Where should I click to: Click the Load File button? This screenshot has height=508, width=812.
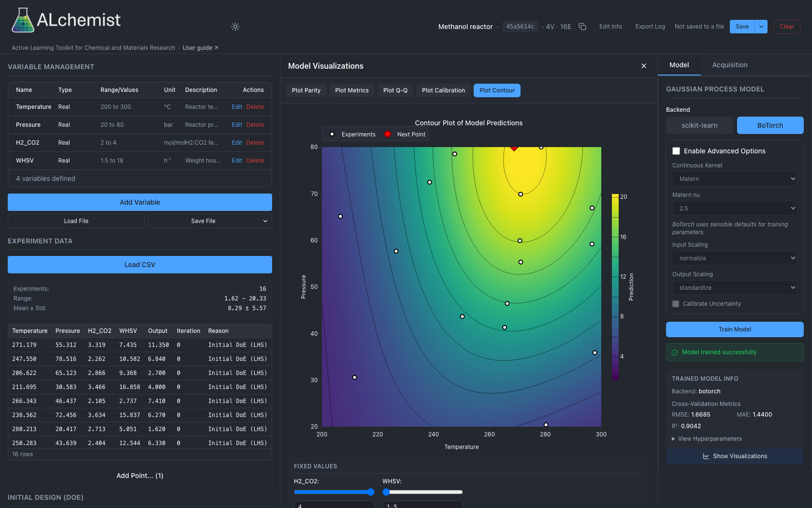pos(76,221)
